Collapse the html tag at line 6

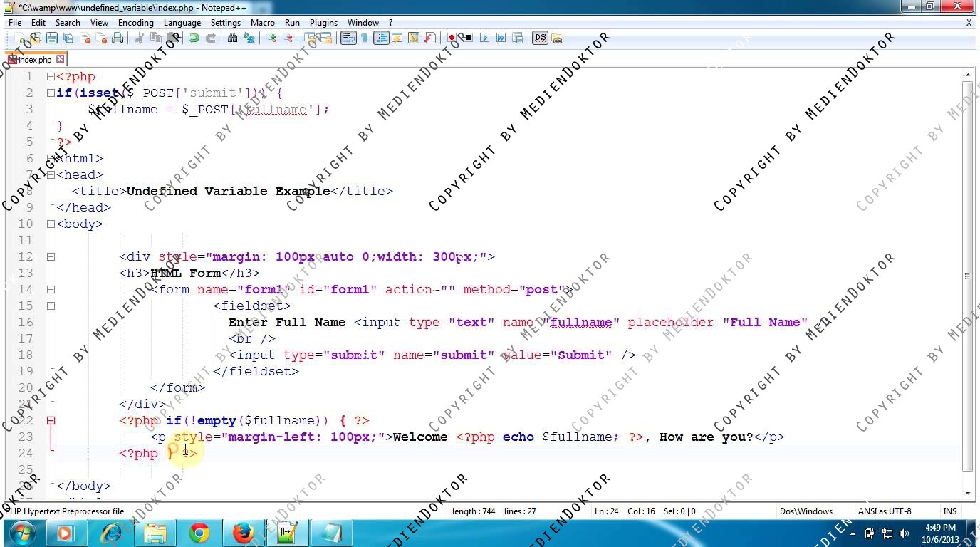pos(51,158)
